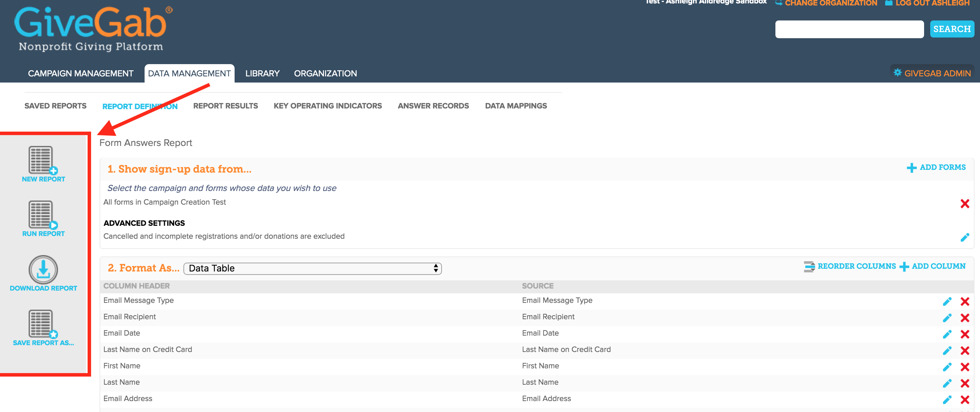Edit the Email Address column
Viewport: 980px width, 412px height.
(947, 400)
